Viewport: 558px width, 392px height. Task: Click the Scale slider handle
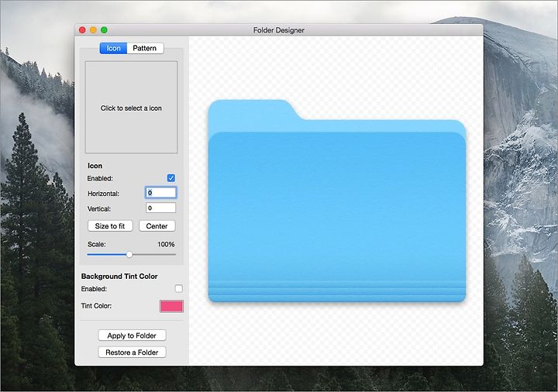point(129,254)
